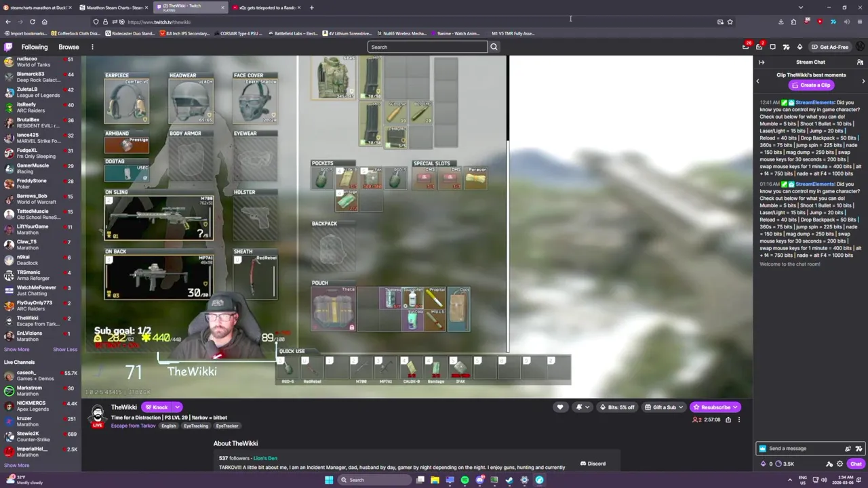Click the Get Bits diamond icon in top bar
The image size is (868, 488).
pyautogui.click(x=800, y=47)
